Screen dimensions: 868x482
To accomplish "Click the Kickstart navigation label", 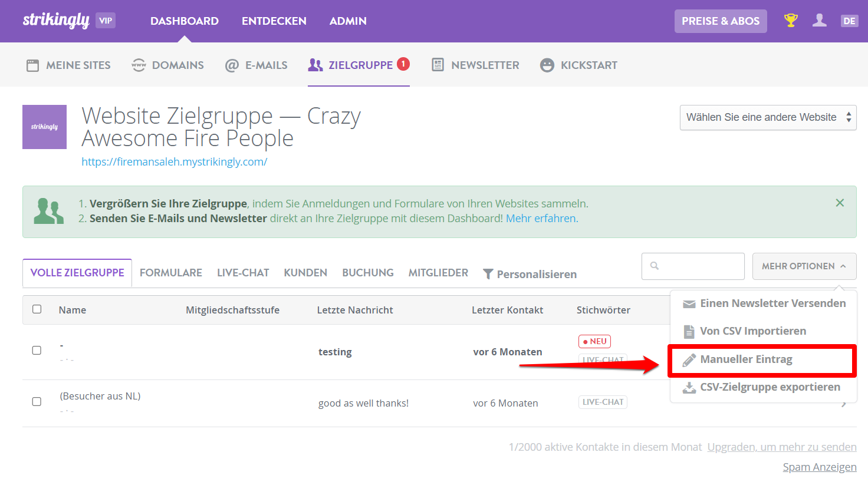I will point(589,65).
